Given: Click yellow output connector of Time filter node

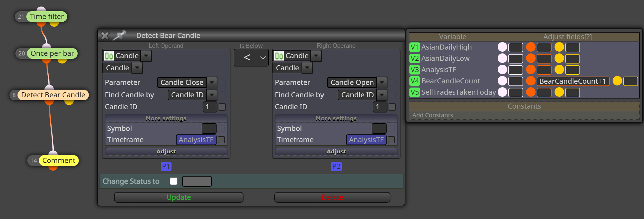Looking at the screenshot, I should point(54,23).
